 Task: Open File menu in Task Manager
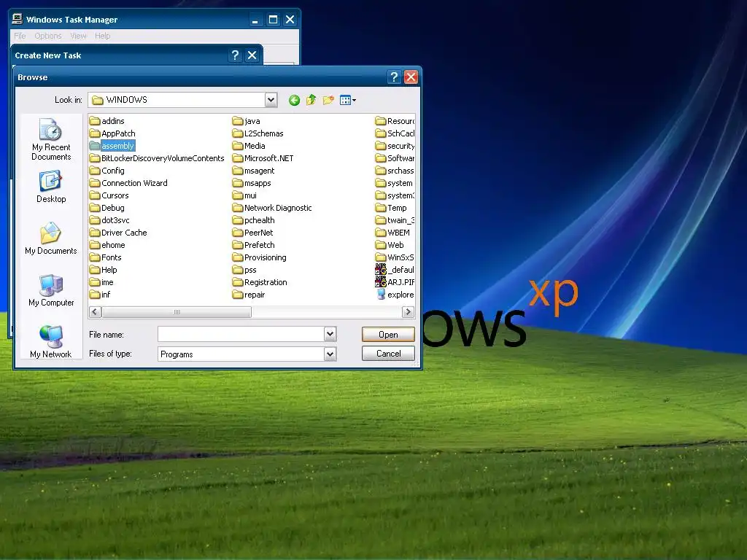(x=20, y=36)
